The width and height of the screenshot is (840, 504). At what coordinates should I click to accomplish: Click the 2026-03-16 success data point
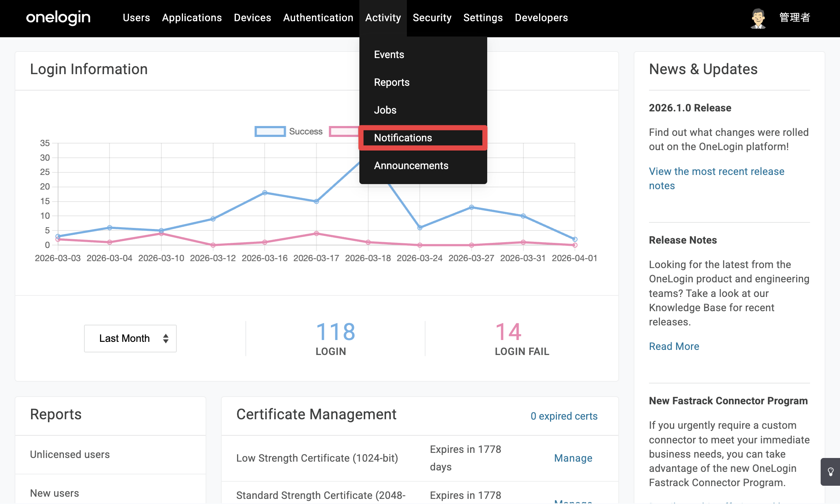(x=265, y=192)
